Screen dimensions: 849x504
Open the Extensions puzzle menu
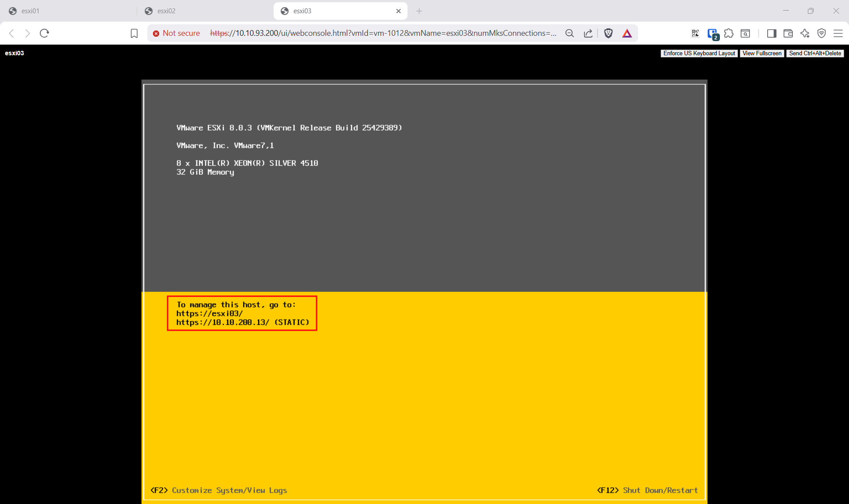point(729,33)
